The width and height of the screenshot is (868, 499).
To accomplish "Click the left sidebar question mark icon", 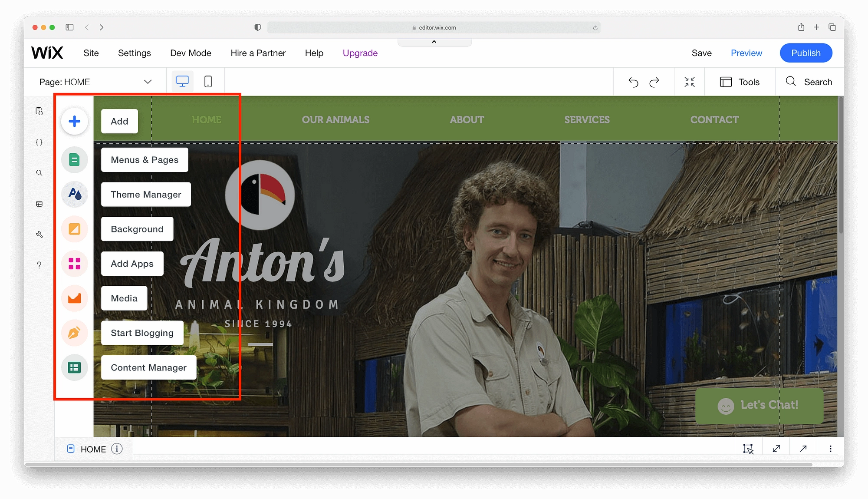I will (x=39, y=265).
